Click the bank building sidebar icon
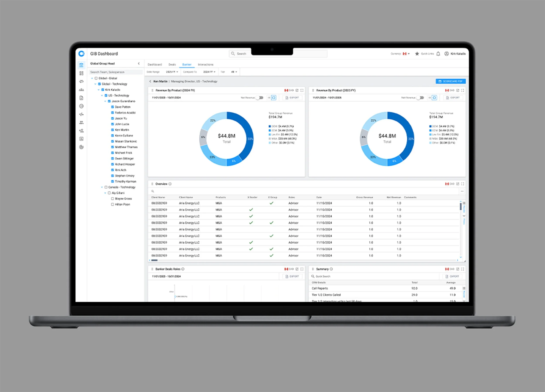This screenshot has height=392, width=545. click(x=81, y=65)
